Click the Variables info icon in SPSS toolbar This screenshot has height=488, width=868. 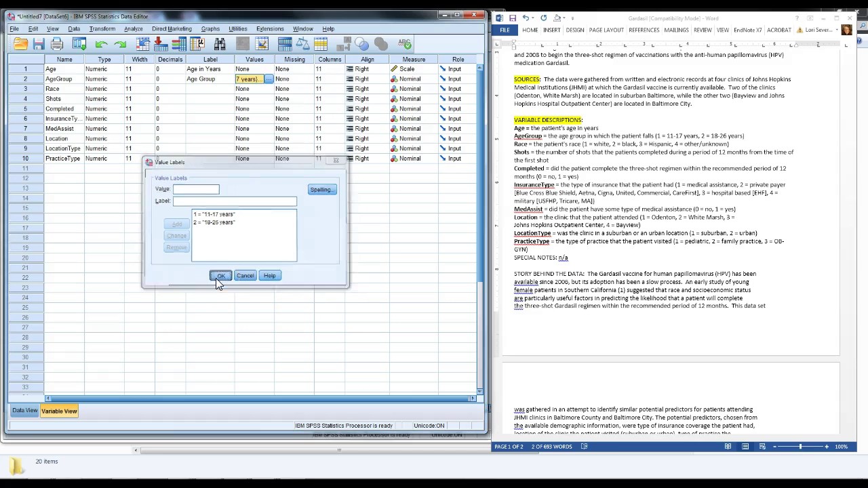click(179, 44)
